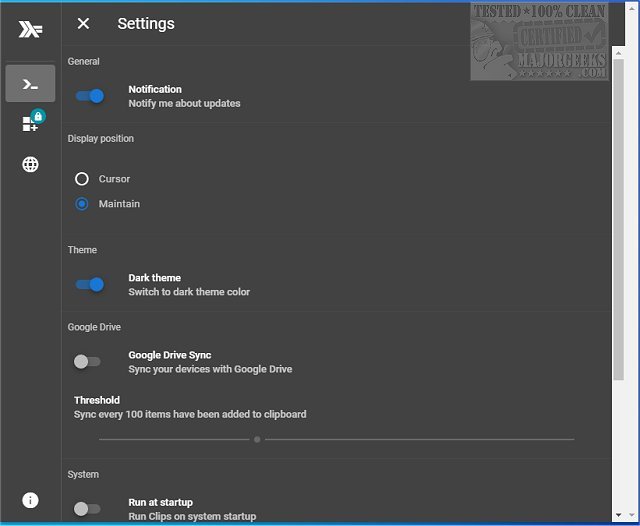Viewport: 640px width, 526px height.
Task: Click the app logo in the sidebar
Action: pos(30,30)
